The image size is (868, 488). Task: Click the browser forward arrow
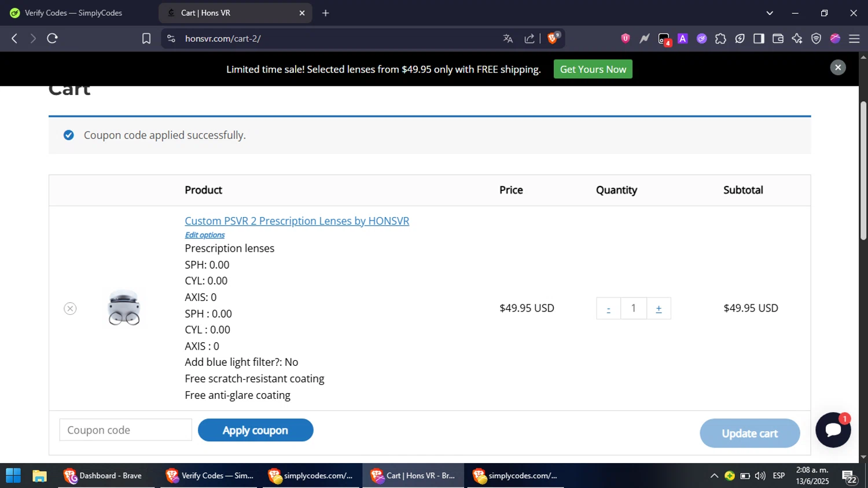click(33, 39)
